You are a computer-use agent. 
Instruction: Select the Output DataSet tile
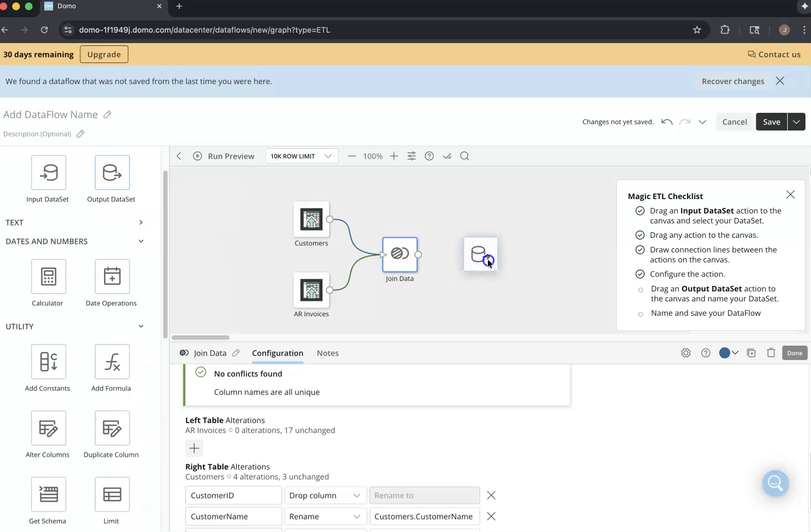[112, 173]
